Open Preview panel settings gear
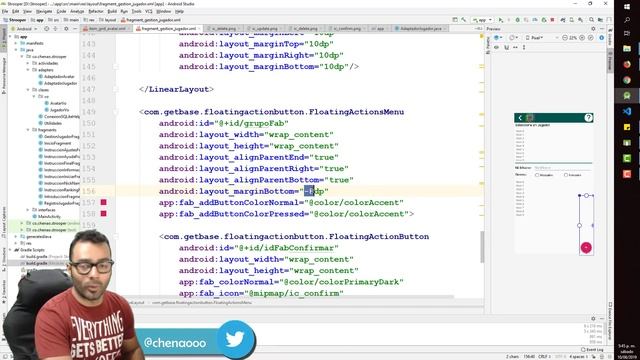 click(593, 29)
